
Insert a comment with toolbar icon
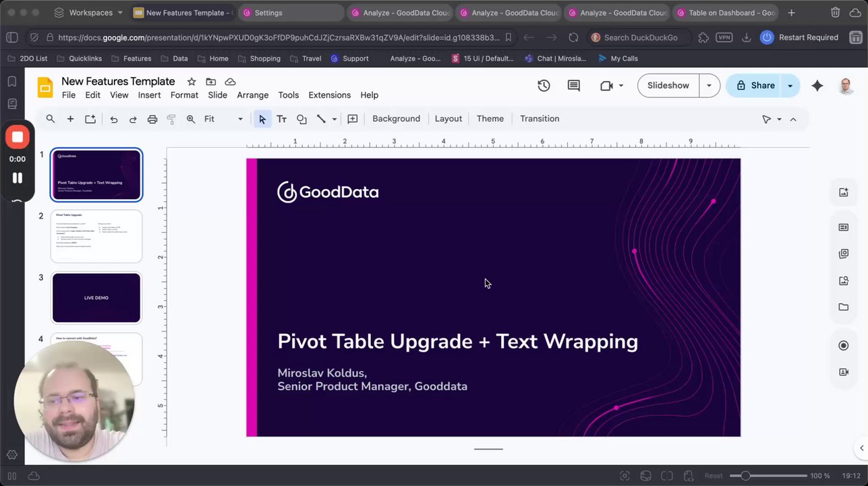pyautogui.click(x=353, y=119)
